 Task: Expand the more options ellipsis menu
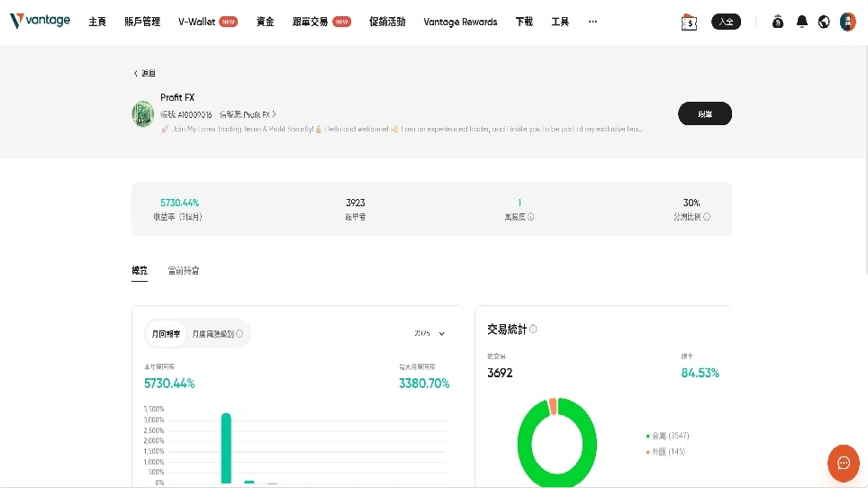tap(592, 22)
